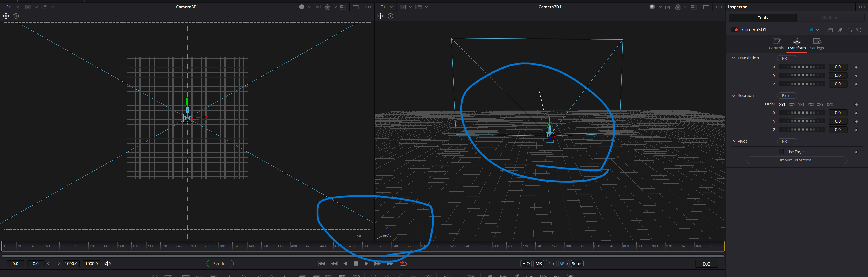868x277 pixels.
Task: Click the 'A' buffer button in left viewer
Action: tap(28, 7)
